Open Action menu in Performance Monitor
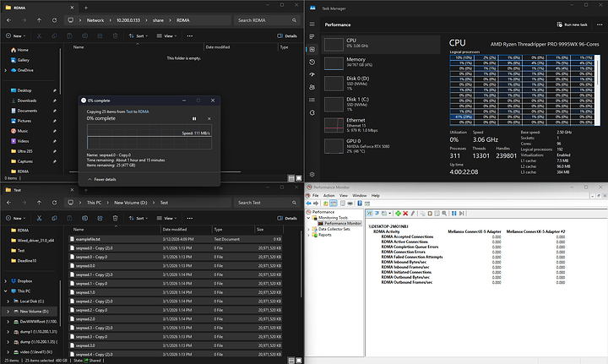 pyautogui.click(x=328, y=195)
